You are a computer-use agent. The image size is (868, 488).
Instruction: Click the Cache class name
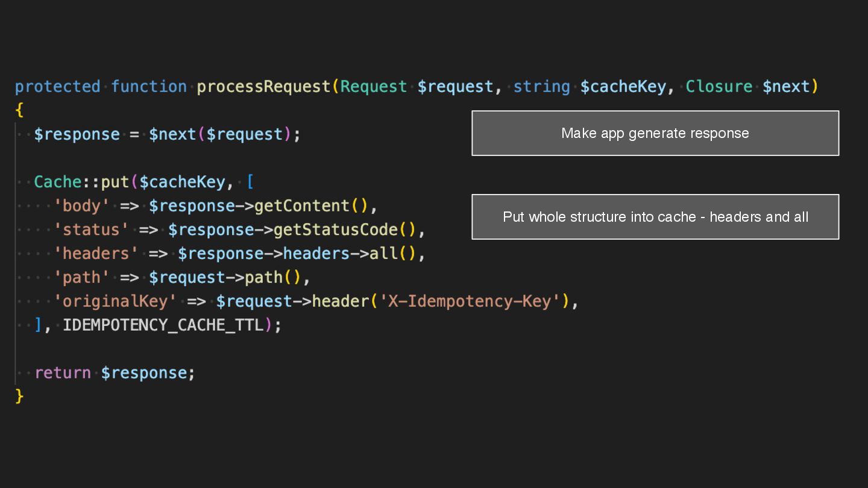(57, 182)
